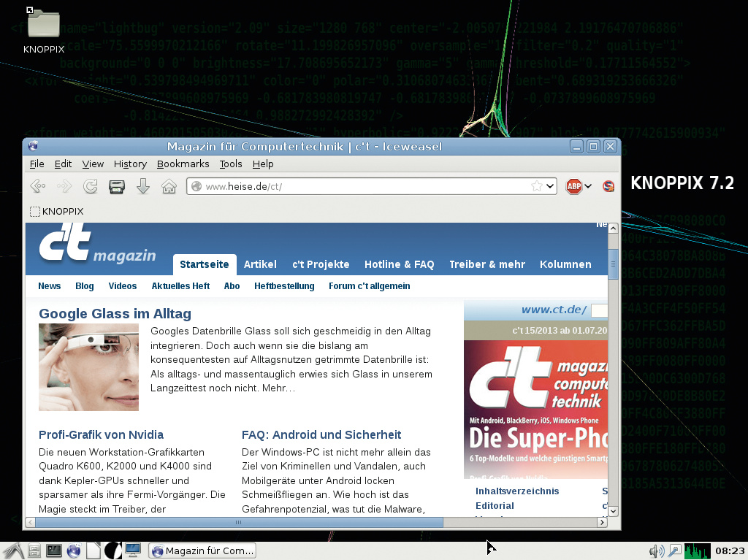Launch the terminal from the taskbar

tap(53, 551)
